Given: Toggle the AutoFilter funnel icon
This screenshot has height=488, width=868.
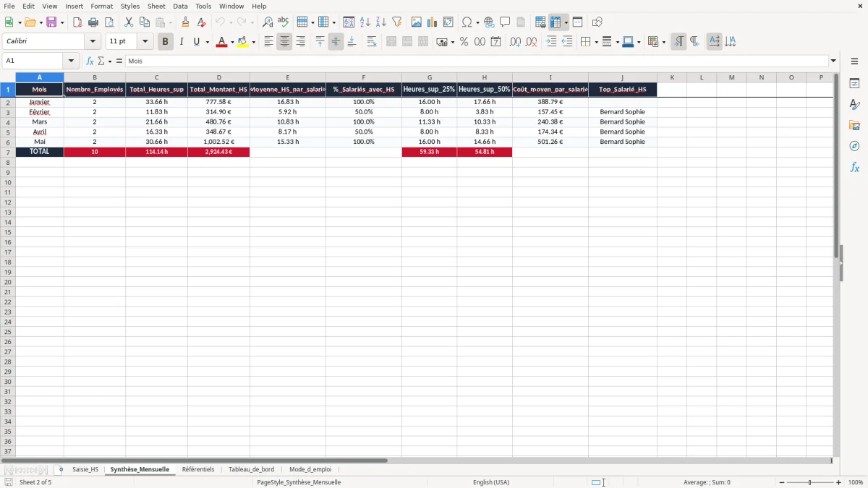Looking at the screenshot, I should (x=397, y=22).
